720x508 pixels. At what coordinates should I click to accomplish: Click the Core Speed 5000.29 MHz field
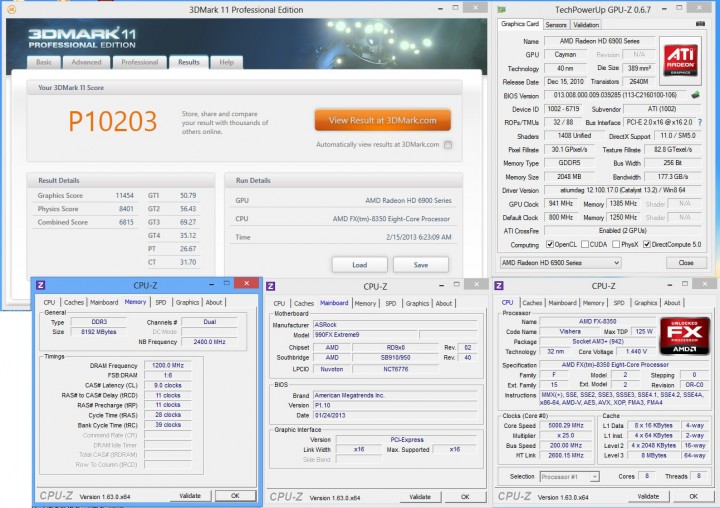click(x=566, y=426)
